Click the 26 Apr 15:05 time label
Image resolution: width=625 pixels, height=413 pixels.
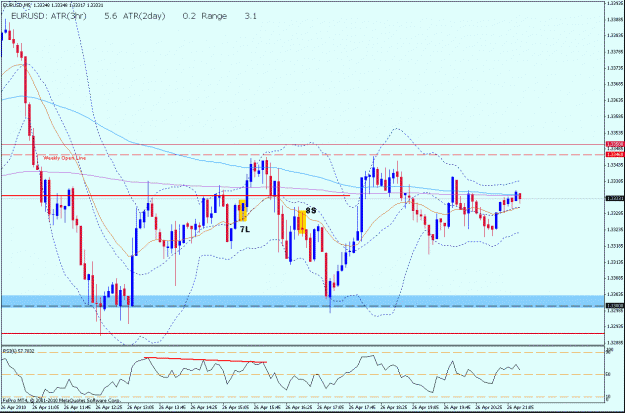coord(236,408)
